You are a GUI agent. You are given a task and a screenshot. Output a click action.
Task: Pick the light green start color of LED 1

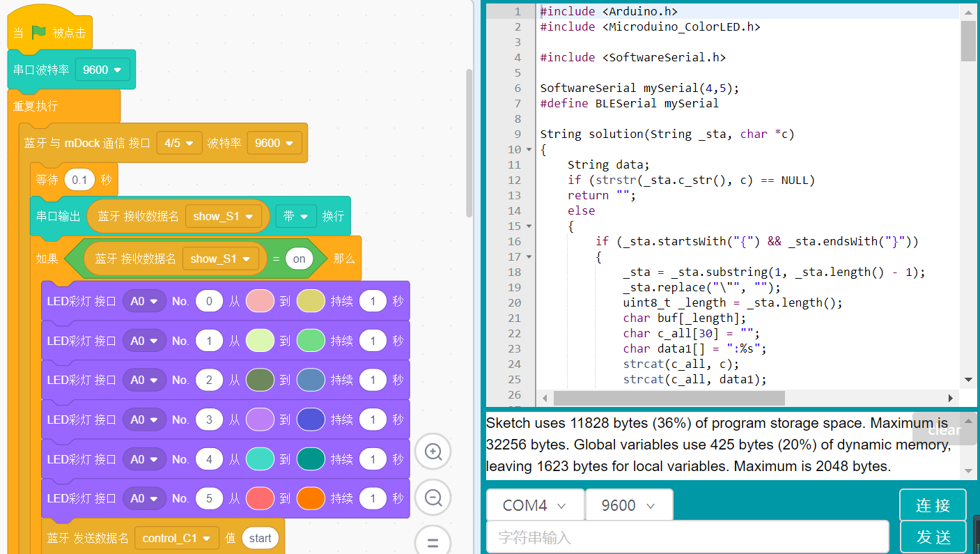[x=260, y=341]
